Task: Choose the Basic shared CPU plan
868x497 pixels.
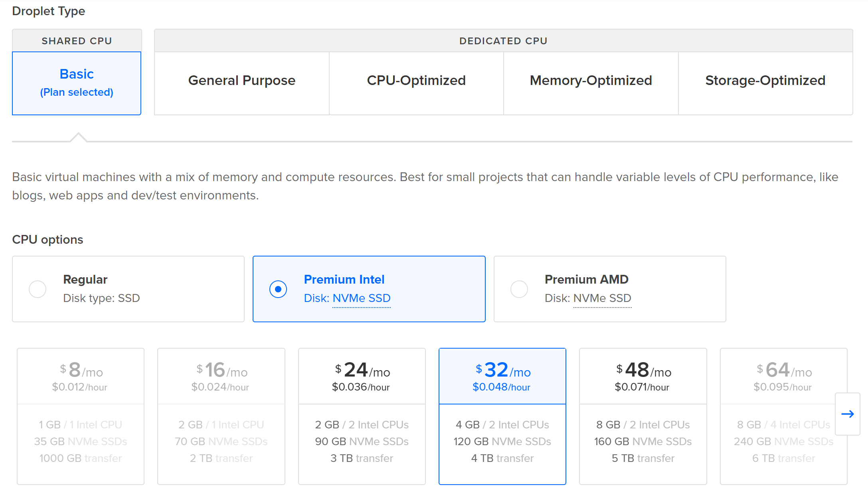Action: pyautogui.click(x=77, y=83)
